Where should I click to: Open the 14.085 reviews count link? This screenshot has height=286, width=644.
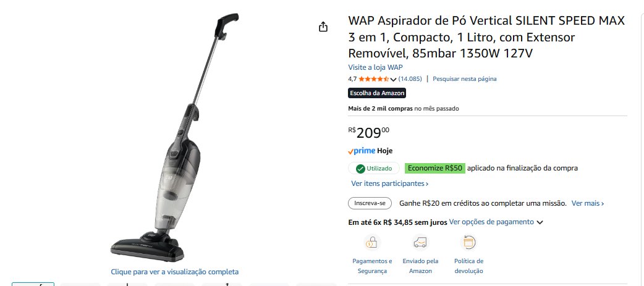pos(410,79)
